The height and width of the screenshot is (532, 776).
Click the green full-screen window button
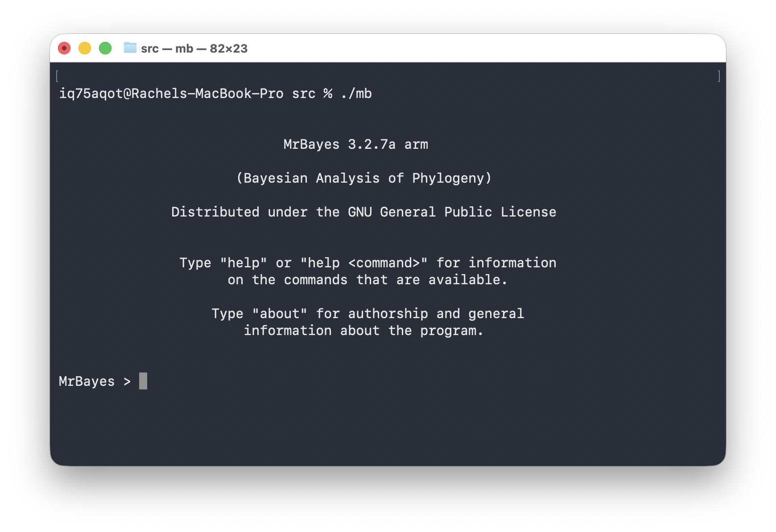[x=105, y=48]
